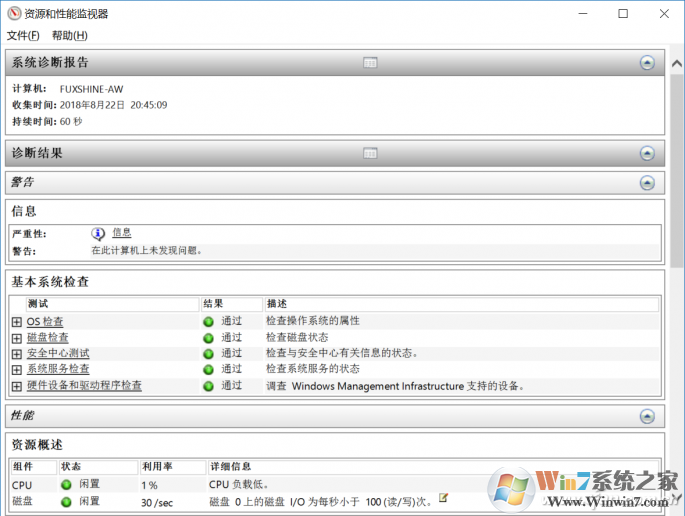Click green status icon for 系统服务检查 result
The image size is (685, 516).
coord(209,370)
